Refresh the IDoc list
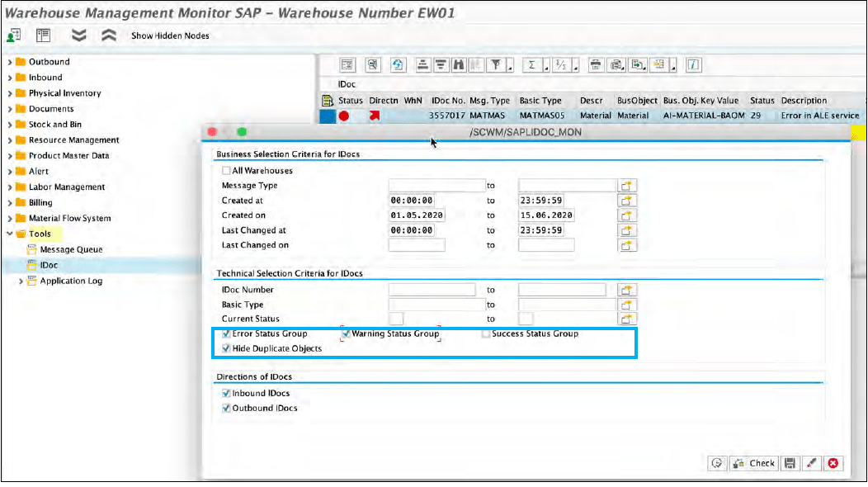This screenshot has width=868, height=487. (398, 65)
